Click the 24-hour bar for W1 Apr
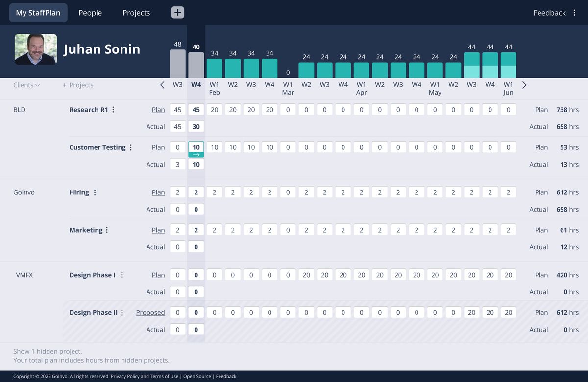The width and height of the screenshot is (588, 382). coord(362,71)
